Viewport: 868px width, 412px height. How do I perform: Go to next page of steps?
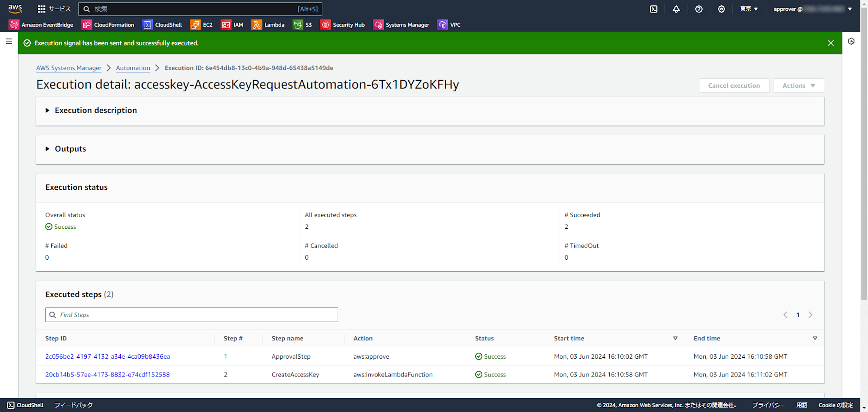tap(810, 315)
